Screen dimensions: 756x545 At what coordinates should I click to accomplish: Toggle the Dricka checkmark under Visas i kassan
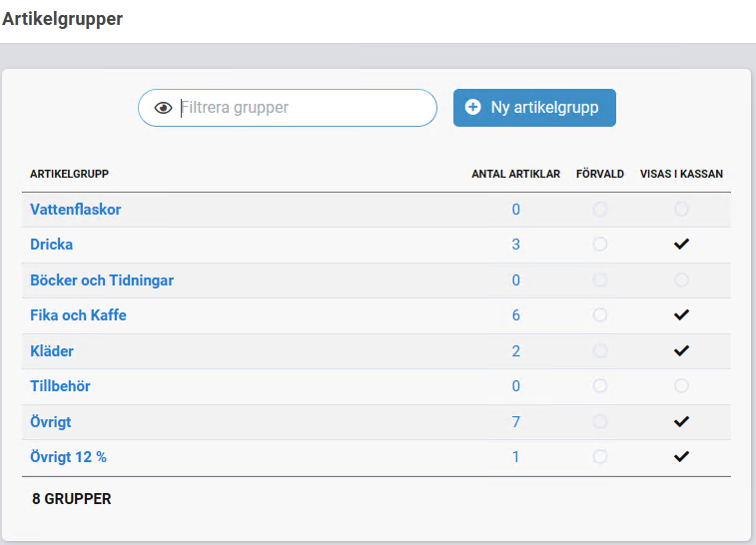(682, 245)
